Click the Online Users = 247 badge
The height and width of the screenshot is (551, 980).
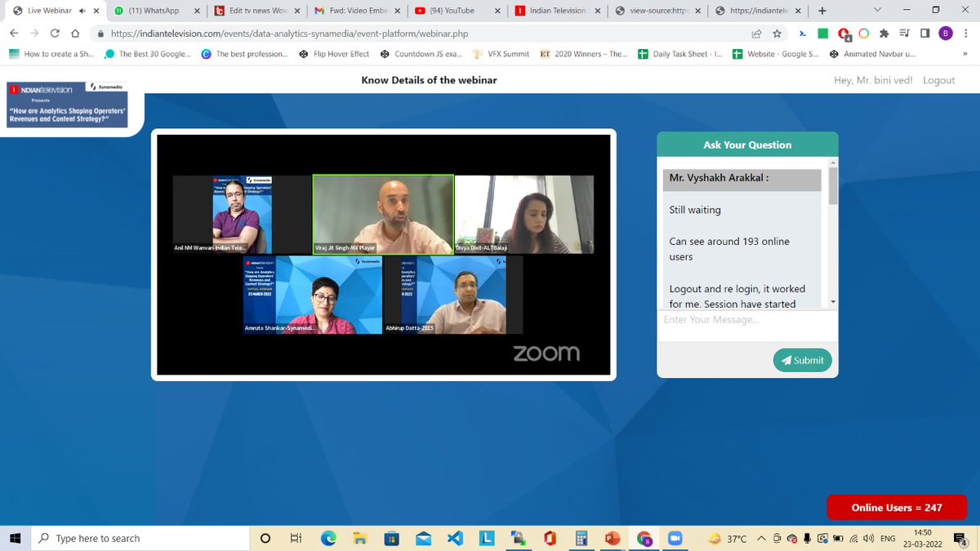897,507
